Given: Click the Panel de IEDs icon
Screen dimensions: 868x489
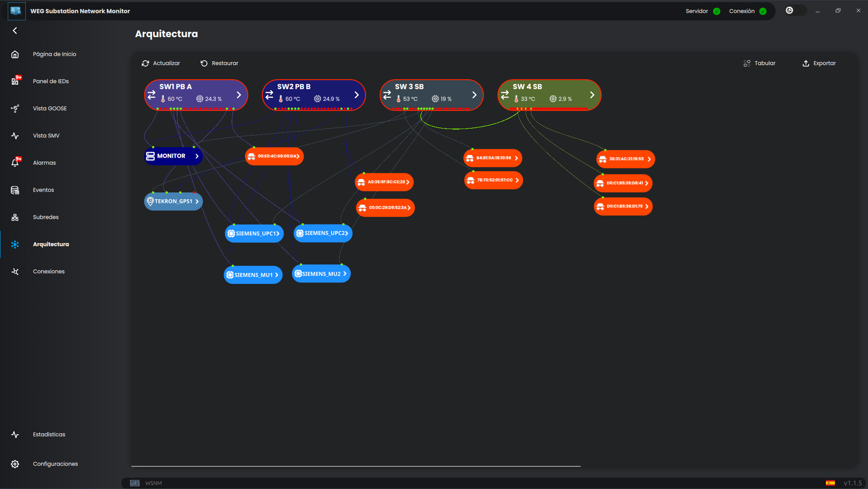Looking at the screenshot, I should click(15, 81).
